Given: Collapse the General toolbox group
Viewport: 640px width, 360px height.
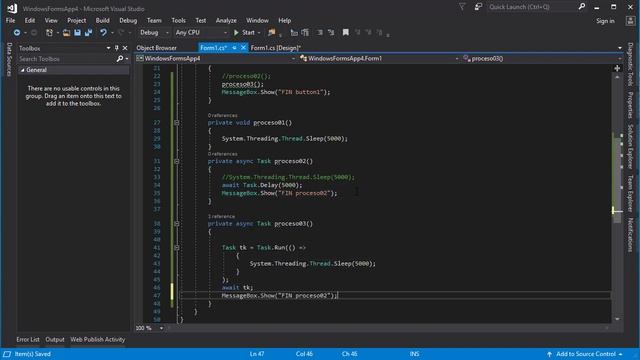Looking at the screenshot, I should [x=22, y=70].
